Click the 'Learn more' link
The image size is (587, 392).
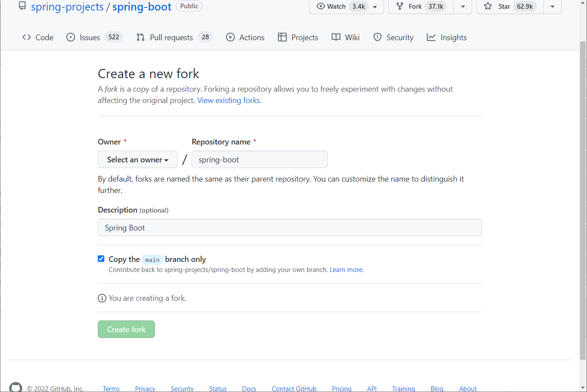(347, 270)
